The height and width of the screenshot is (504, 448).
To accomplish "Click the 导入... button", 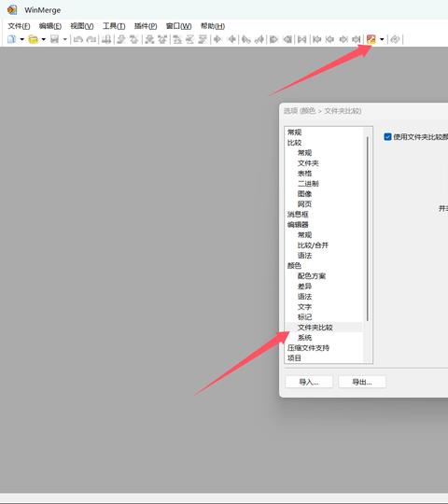I will tap(309, 382).
